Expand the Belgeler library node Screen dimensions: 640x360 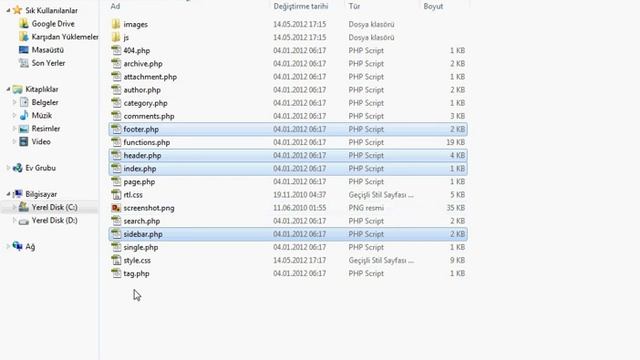coord(15,102)
